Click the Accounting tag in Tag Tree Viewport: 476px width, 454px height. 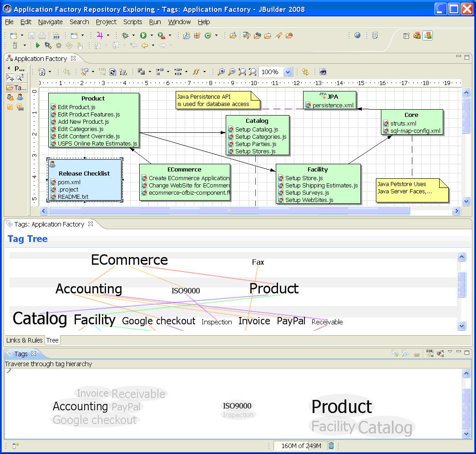[89, 288]
